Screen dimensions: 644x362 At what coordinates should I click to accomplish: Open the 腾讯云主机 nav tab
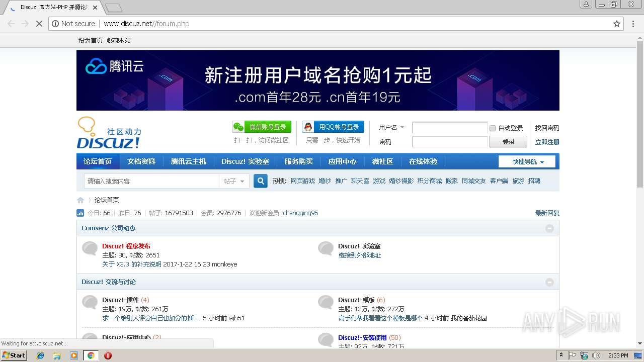(x=189, y=161)
